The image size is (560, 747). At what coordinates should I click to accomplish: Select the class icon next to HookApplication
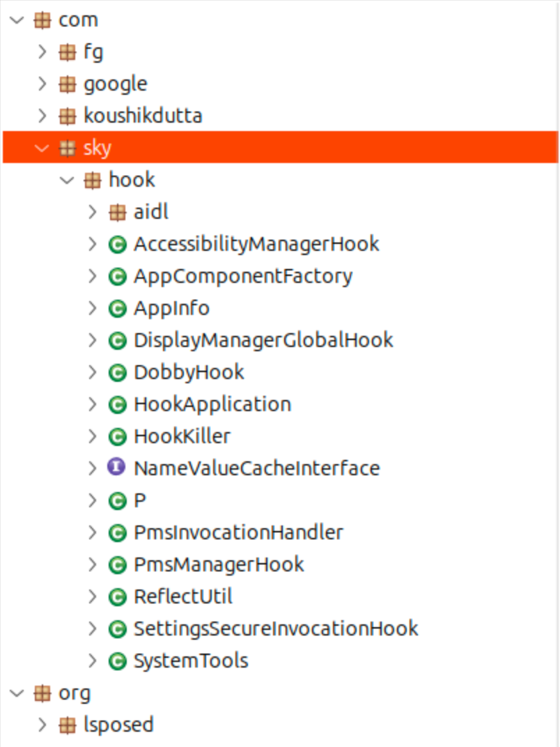click(x=116, y=404)
